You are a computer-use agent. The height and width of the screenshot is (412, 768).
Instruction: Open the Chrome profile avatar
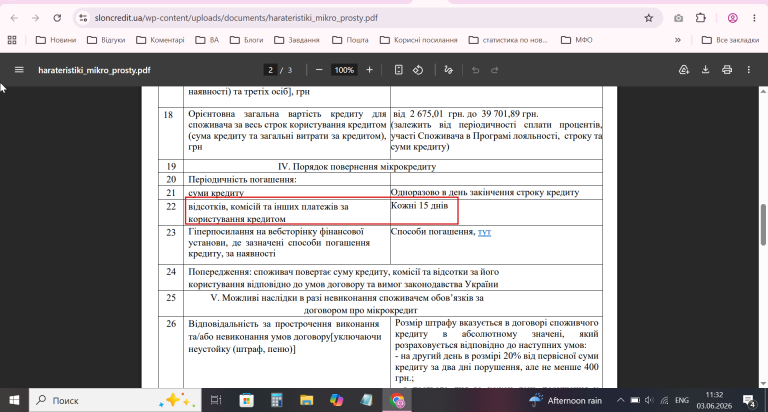(x=732, y=18)
